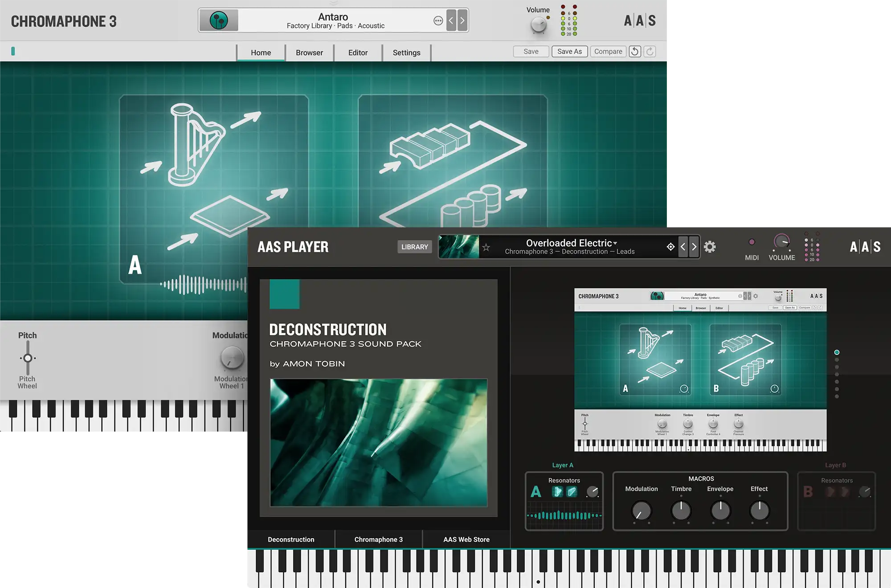Expand the Overloaded Electric preset dropdown
Screen dimensions: 891x588
615,243
